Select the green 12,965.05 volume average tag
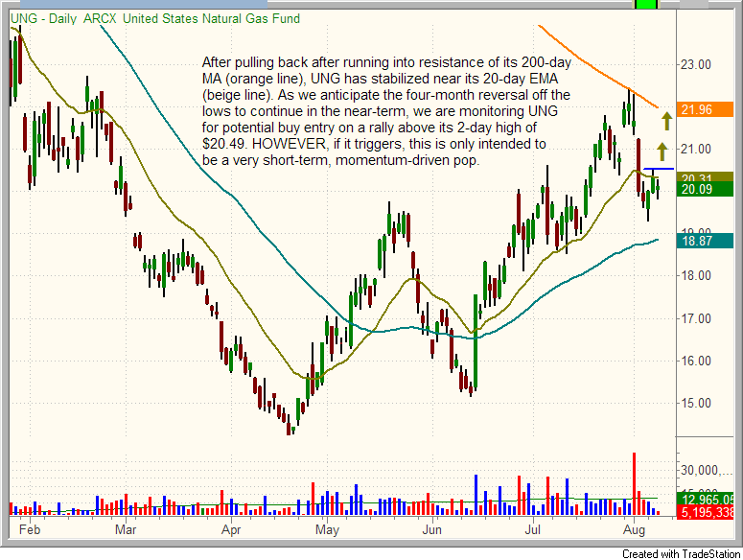This screenshot has height=560, width=743. (x=705, y=499)
